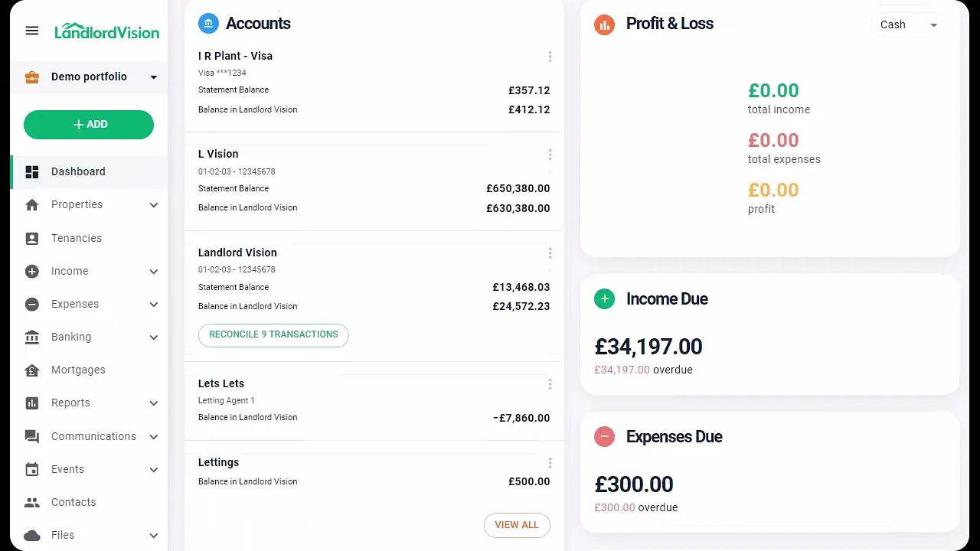Open three-dot menu for Landlord Vision account
The height and width of the screenshot is (551, 980).
[550, 253]
